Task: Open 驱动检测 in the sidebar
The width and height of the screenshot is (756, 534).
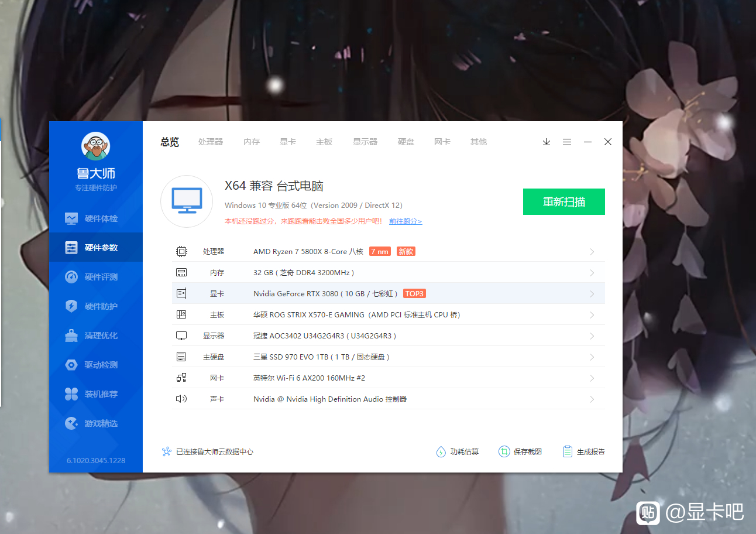Action: tap(95, 365)
